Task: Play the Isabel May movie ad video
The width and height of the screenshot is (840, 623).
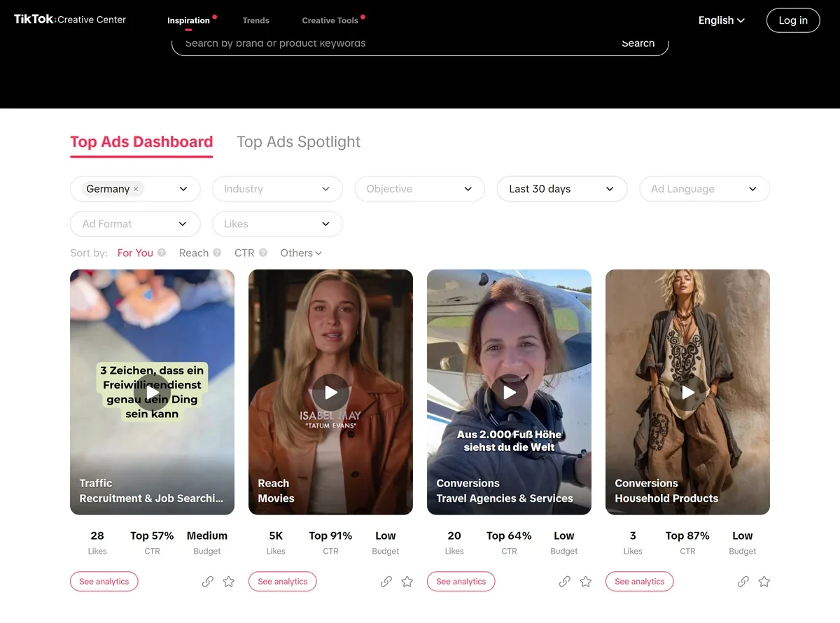Action: coord(331,393)
